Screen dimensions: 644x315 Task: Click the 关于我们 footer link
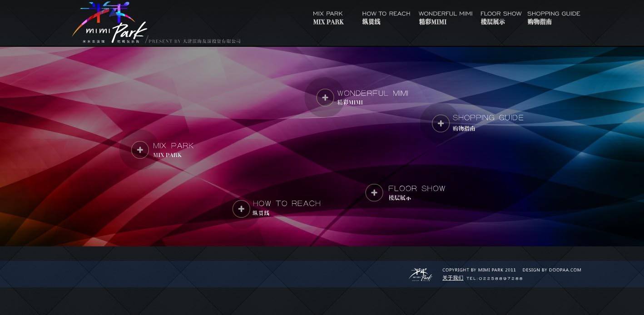(x=453, y=278)
